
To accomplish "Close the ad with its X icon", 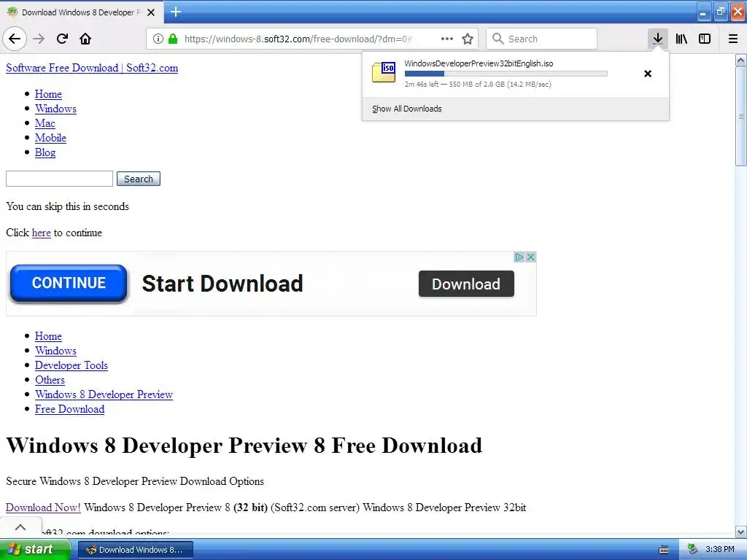I will [x=530, y=257].
